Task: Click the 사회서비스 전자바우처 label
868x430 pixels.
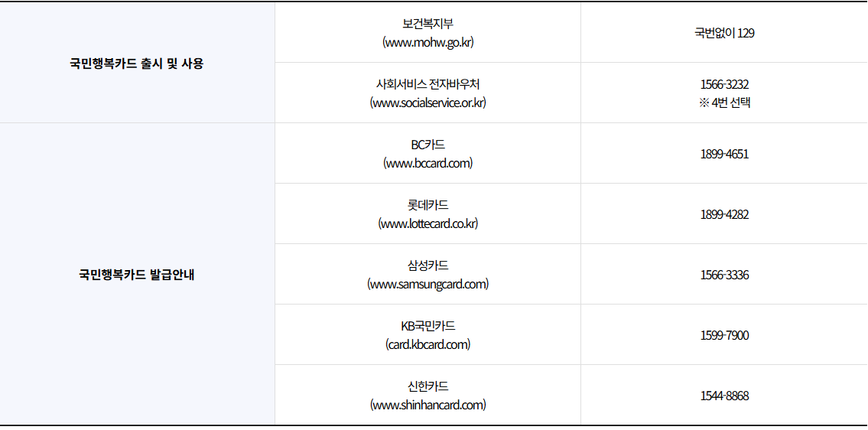Action: click(427, 84)
